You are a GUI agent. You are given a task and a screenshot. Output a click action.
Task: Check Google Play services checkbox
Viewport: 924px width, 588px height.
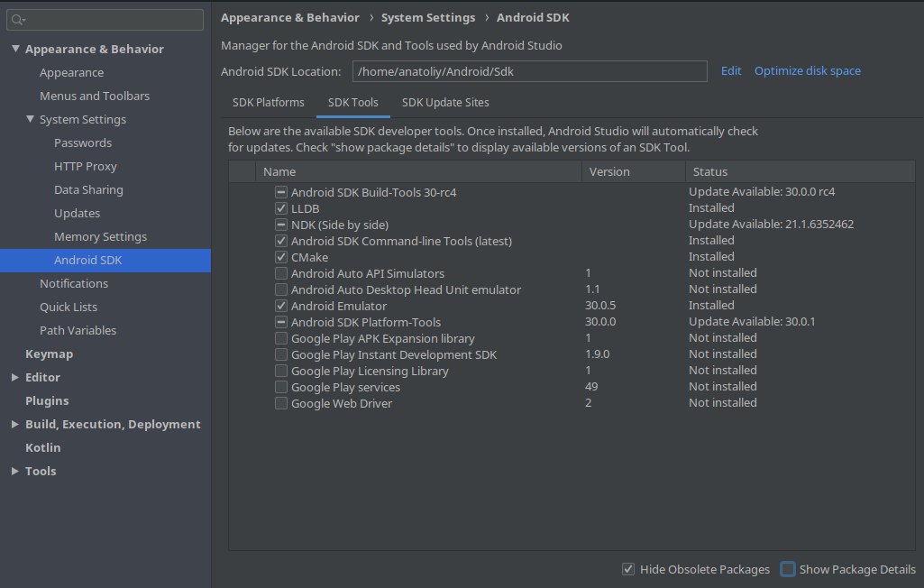(x=281, y=387)
